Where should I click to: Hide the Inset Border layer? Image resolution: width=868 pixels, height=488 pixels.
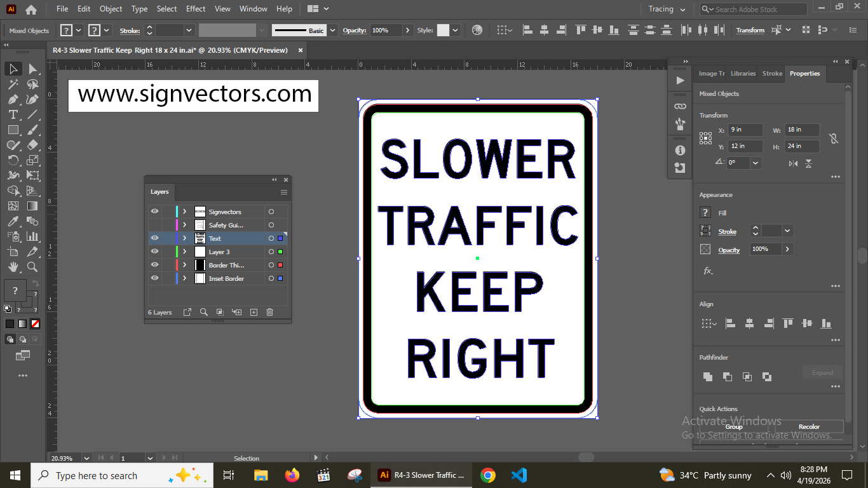pyautogui.click(x=154, y=278)
